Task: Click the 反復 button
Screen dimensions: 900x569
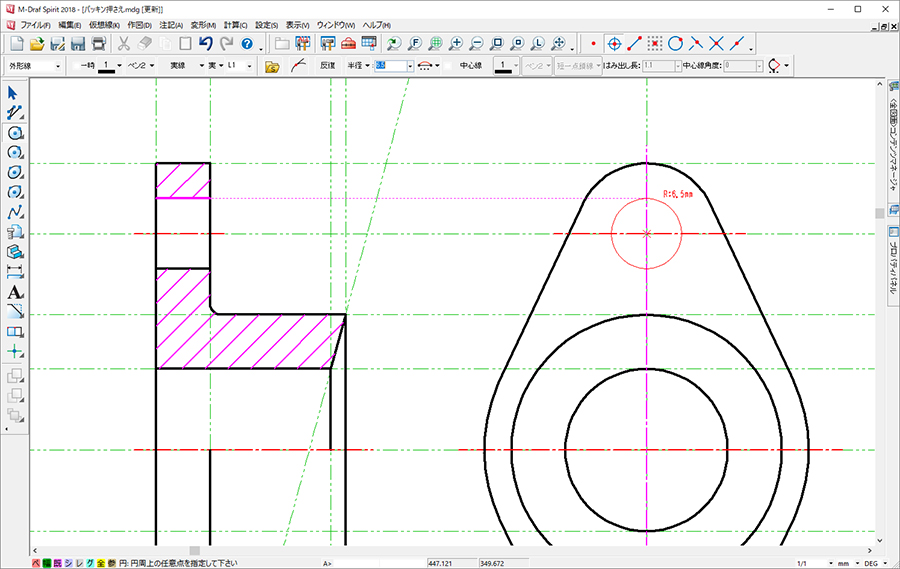Action: (x=327, y=66)
